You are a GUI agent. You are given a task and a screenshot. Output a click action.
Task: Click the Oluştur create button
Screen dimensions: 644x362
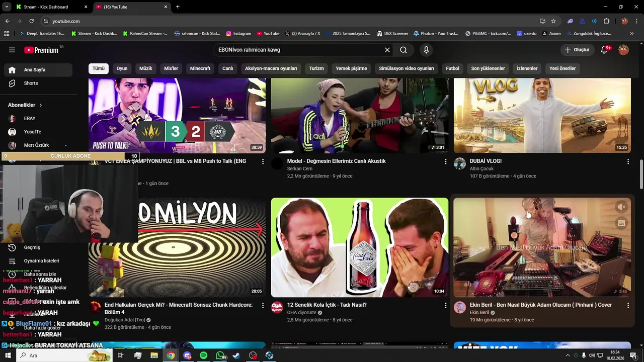(x=577, y=50)
